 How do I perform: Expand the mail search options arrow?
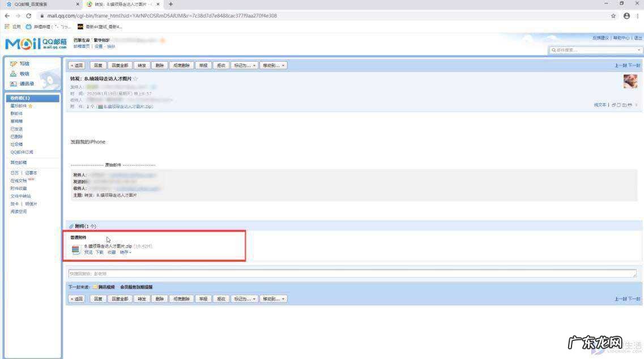(639, 50)
